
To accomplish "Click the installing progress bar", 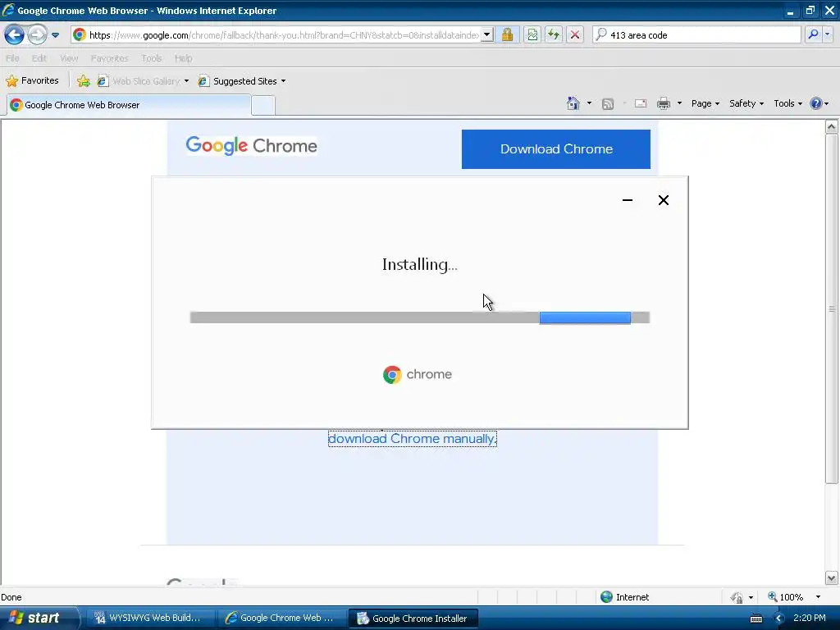I will click(419, 317).
